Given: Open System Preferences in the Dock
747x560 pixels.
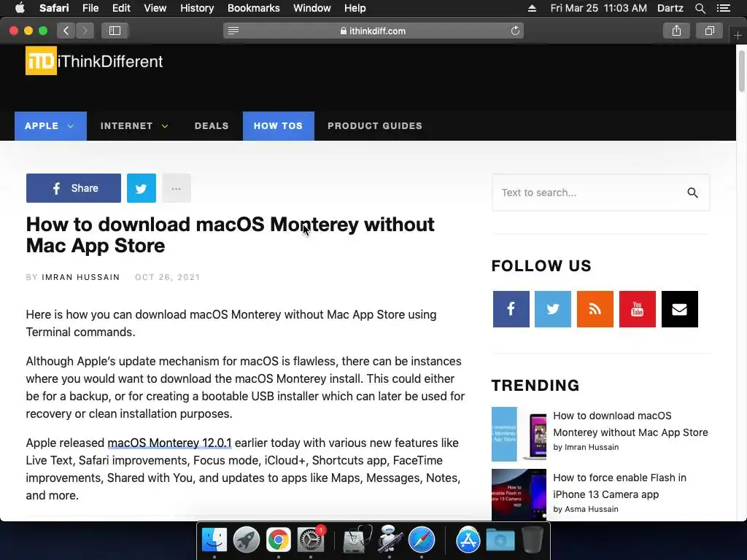Looking at the screenshot, I should tap(311, 540).
